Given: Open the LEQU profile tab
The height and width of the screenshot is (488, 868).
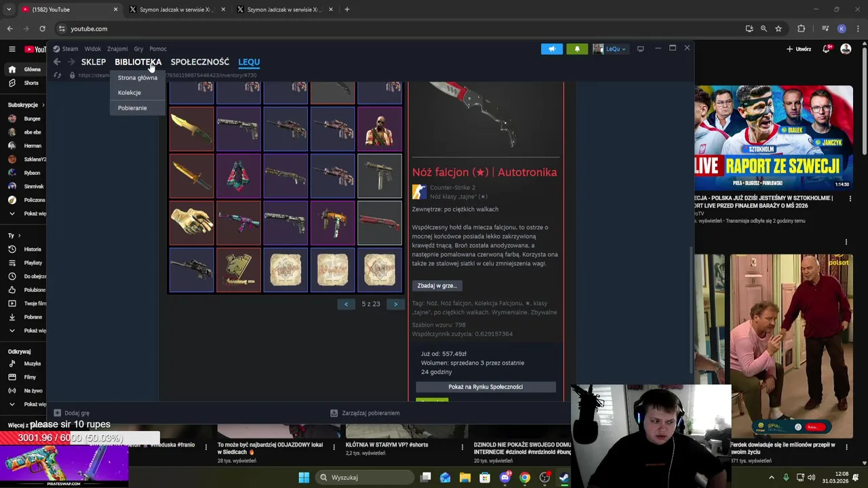Looking at the screenshot, I should [249, 62].
